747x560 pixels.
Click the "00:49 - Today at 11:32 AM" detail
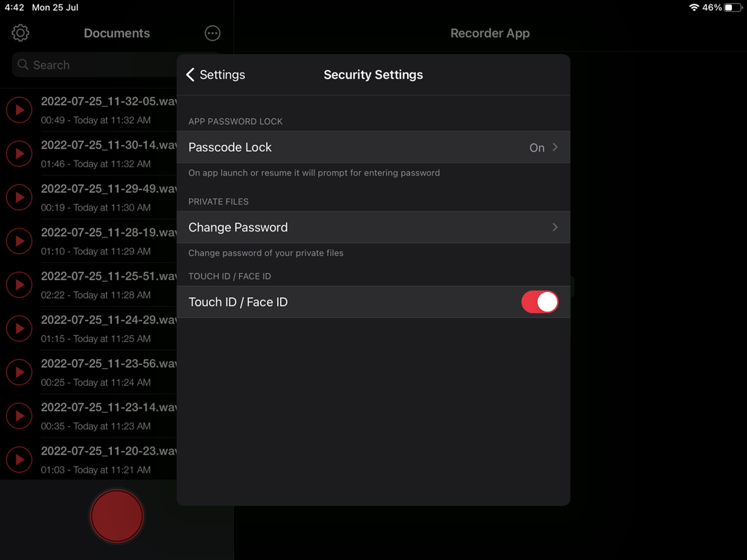(96, 120)
